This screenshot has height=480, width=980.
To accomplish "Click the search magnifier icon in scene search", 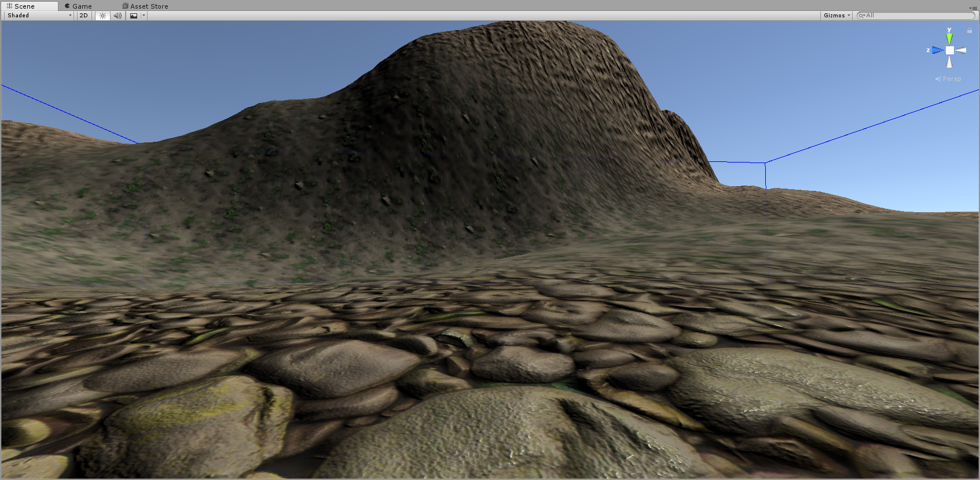I will pos(862,16).
